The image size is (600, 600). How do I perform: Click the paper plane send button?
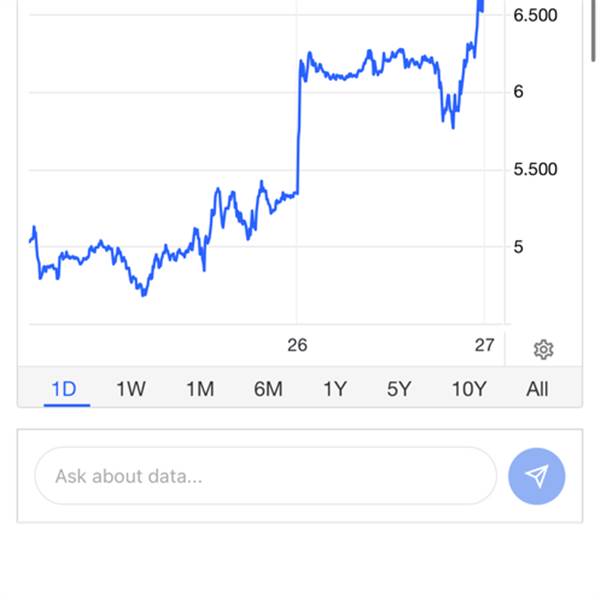pyautogui.click(x=537, y=476)
